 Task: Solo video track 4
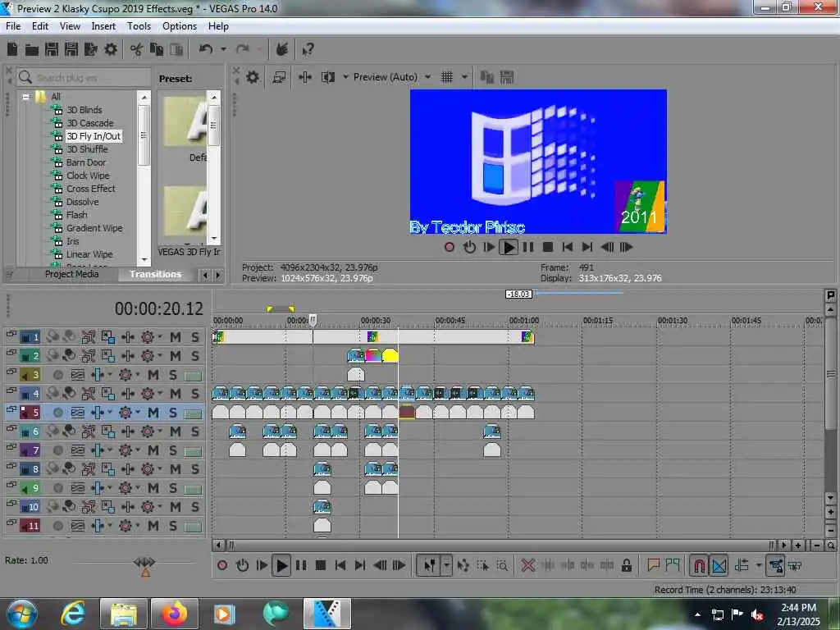click(x=195, y=394)
